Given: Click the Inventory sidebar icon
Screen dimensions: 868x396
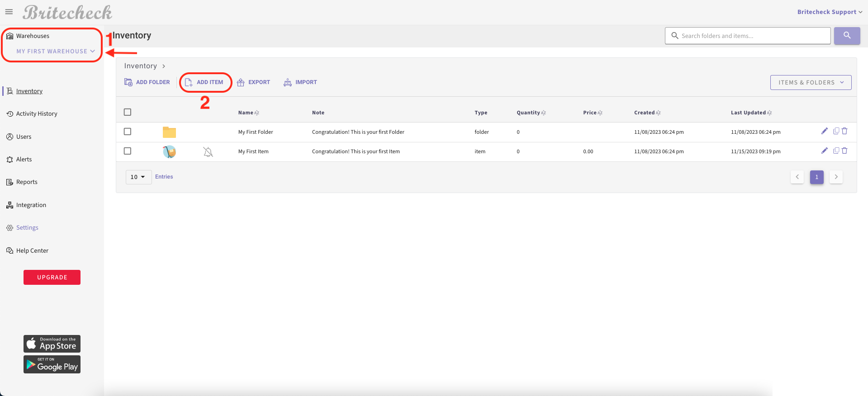Looking at the screenshot, I should 9,91.
